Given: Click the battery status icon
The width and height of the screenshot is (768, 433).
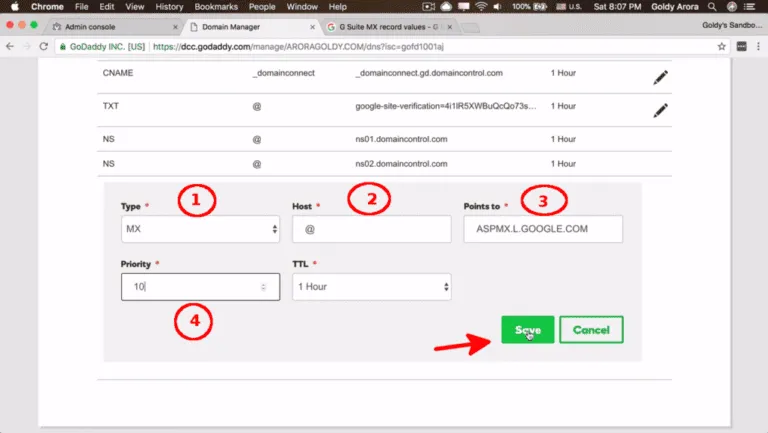Looking at the screenshot, I should tap(540, 6).
